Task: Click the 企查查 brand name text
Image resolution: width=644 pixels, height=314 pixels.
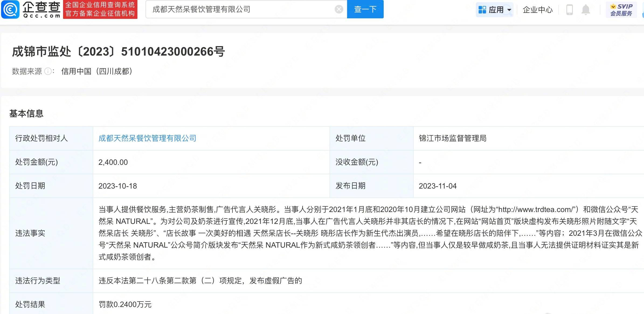Action: pos(41,7)
